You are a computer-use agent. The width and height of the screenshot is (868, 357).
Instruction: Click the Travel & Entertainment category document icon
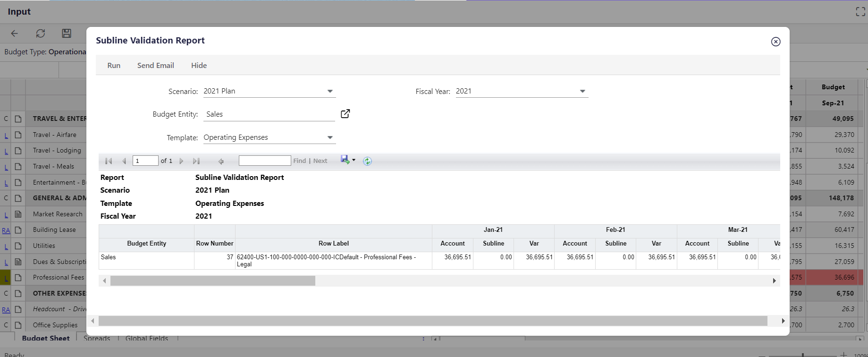point(18,119)
